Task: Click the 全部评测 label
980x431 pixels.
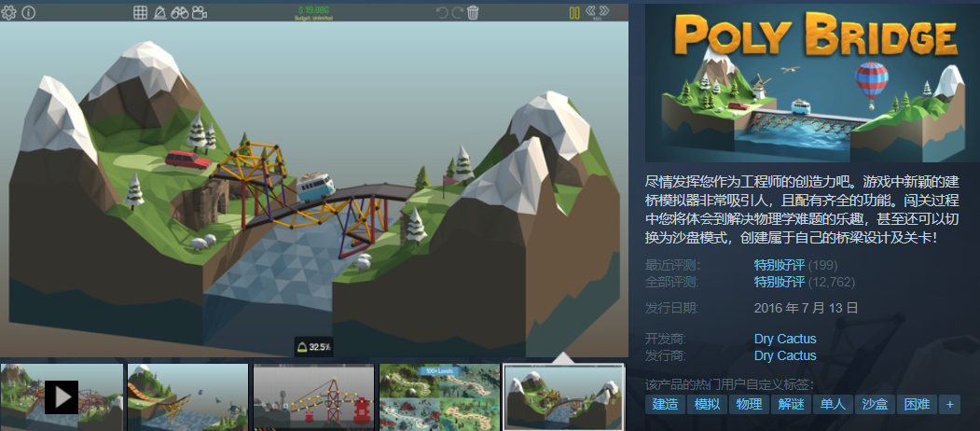Action: pos(673,282)
